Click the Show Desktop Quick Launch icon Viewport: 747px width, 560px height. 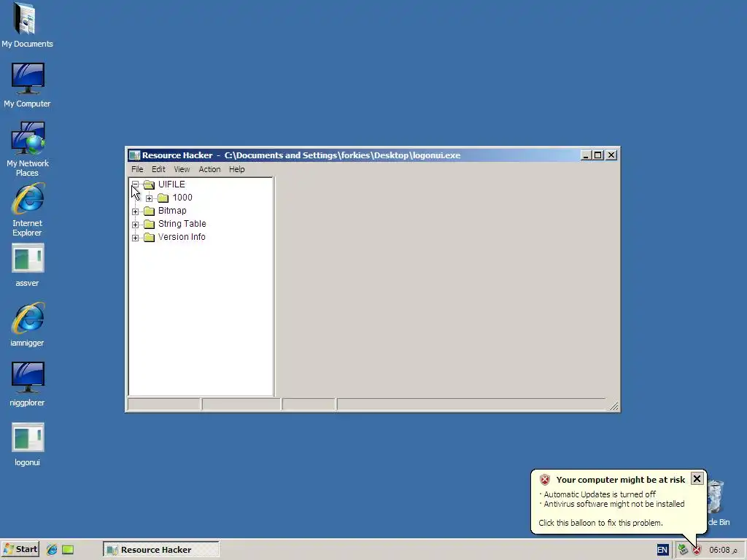pyautogui.click(x=68, y=550)
